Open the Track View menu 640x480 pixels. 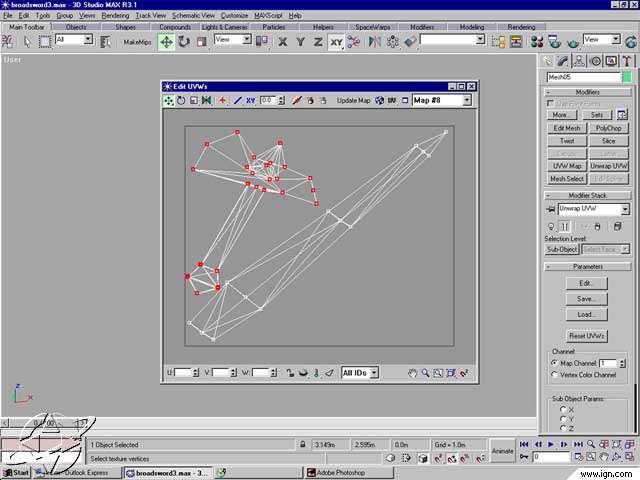(151, 16)
